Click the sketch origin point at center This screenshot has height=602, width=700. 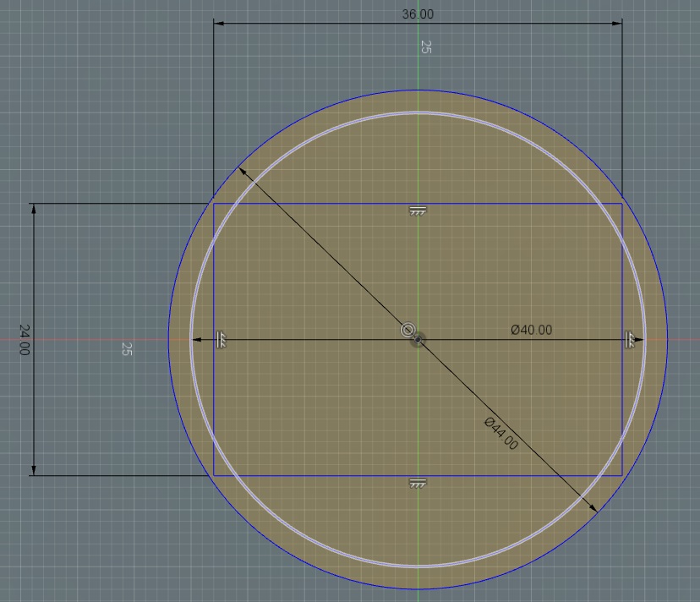[x=418, y=340]
